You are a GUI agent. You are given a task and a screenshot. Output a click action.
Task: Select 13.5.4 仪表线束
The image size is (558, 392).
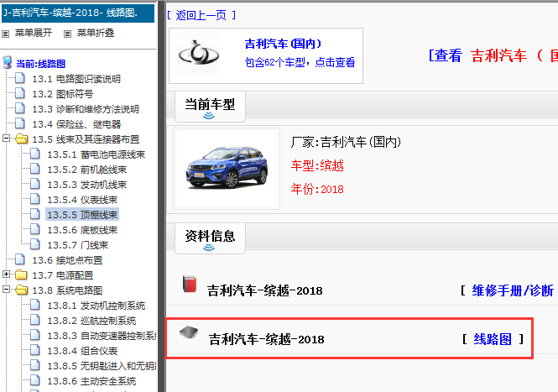coord(82,200)
